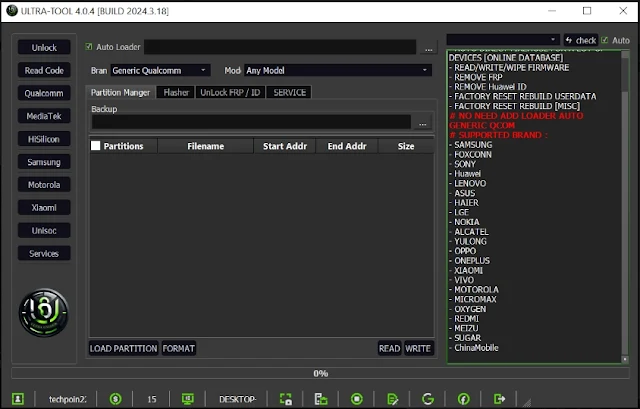Click the MOTOROLA entry in log list

click(x=476, y=289)
